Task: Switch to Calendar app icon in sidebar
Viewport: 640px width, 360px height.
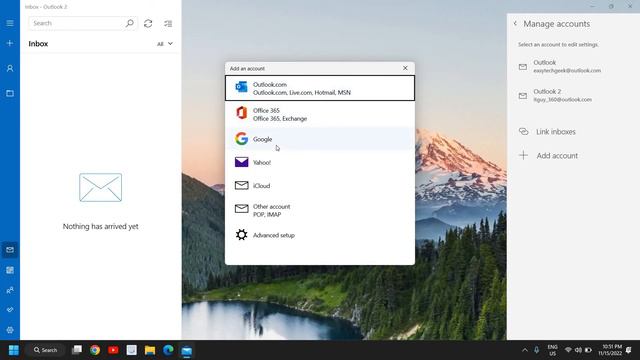Action: pos(10,270)
